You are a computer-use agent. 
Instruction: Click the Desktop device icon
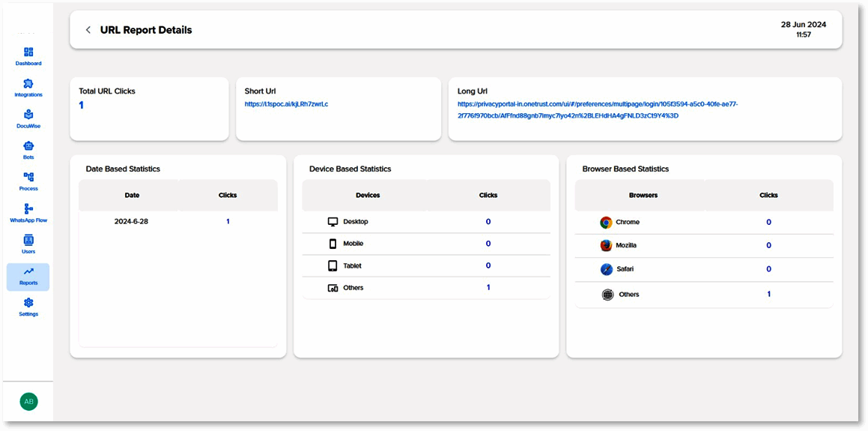[x=333, y=222]
